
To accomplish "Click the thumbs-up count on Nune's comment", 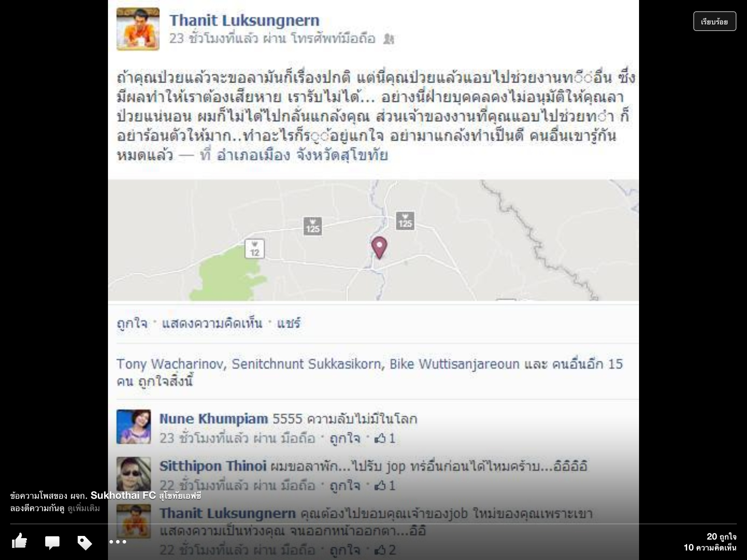I will [385, 438].
